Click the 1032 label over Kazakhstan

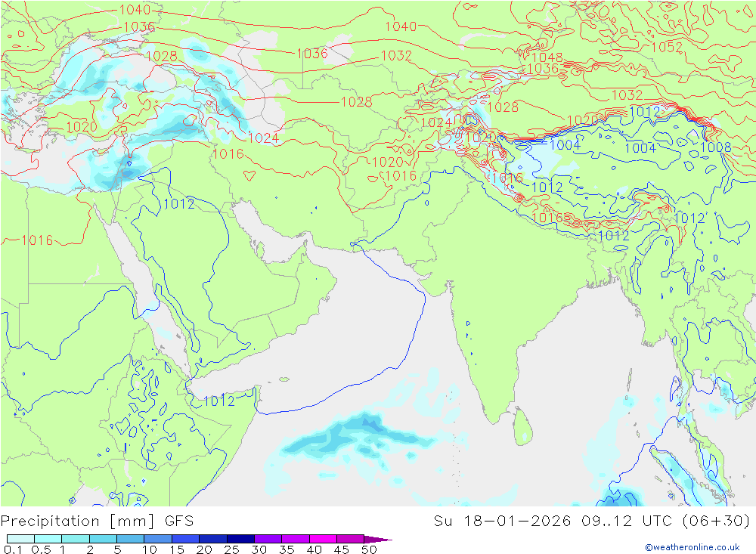pyautogui.click(x=396, y=55)
